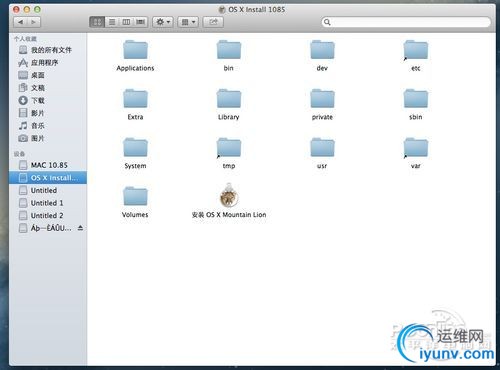Open the etc folder alias
The width and height of the screenshot is (500, 370).
415,50
